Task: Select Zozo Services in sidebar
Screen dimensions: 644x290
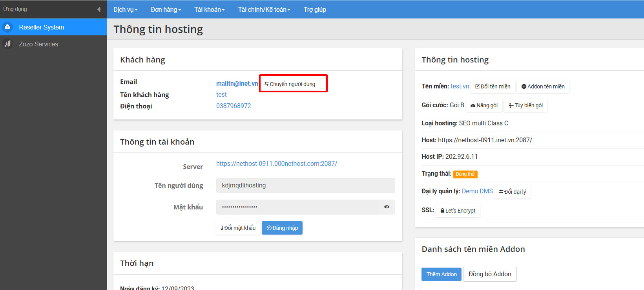Action: coord(53,44)
